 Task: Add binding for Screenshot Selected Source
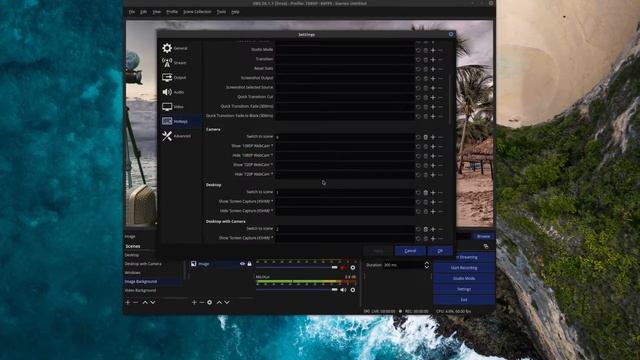pyautogui.click(x=433, y=88)
